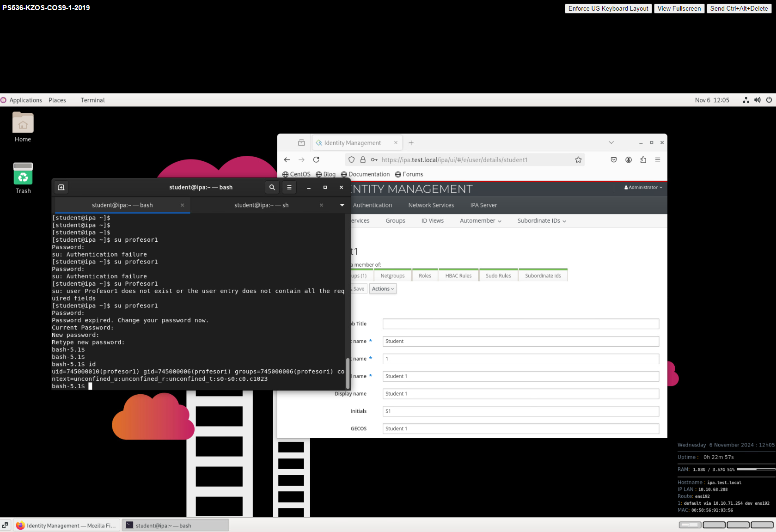Click the 'Send Ctrl+Alt+Delete' button

(x=739, y=9)
